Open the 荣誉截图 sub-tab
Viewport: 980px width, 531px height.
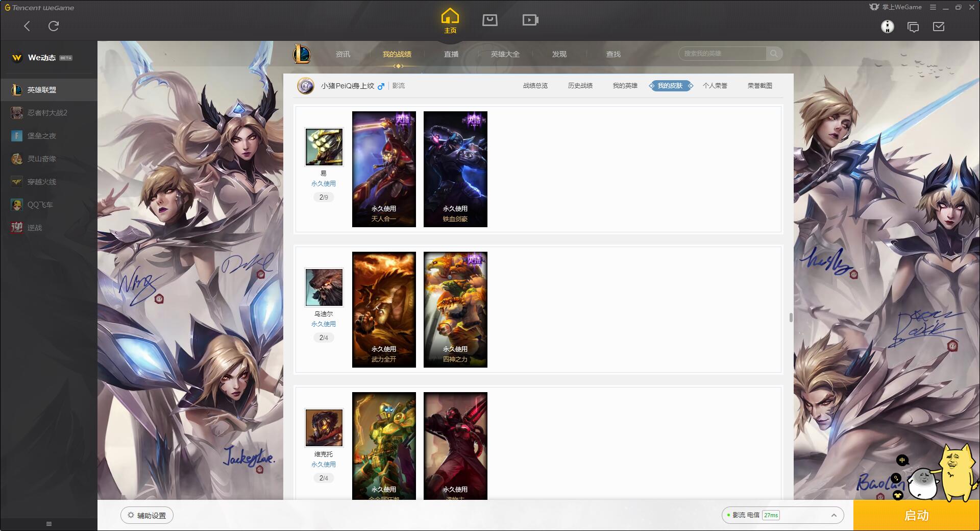(x=760, y=86)
